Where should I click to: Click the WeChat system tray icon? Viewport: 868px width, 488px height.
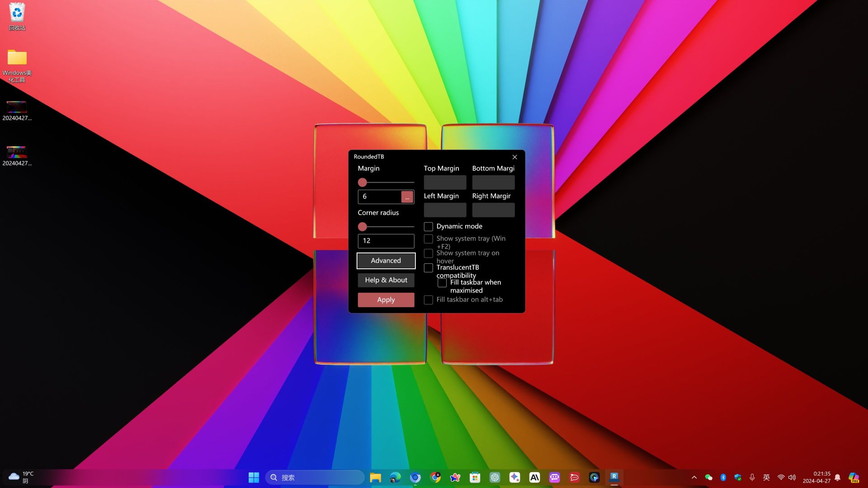point(709,477)
